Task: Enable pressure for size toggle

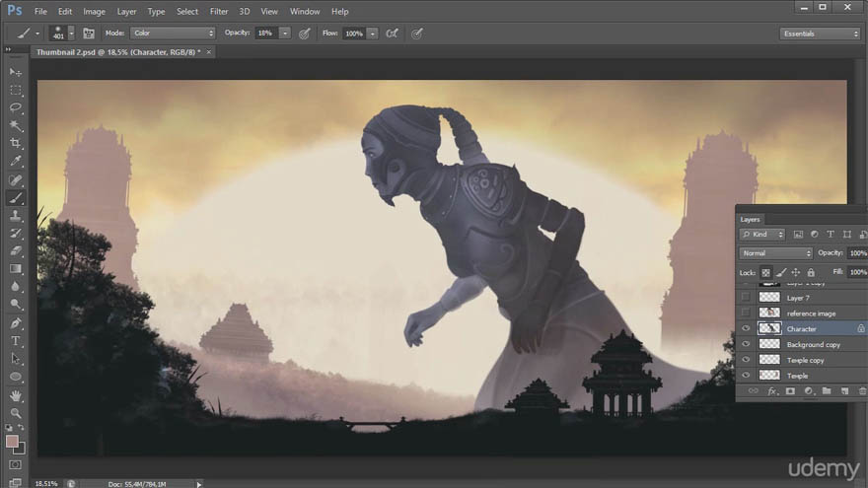Action: pyautogui.click(x=417, y=34)
